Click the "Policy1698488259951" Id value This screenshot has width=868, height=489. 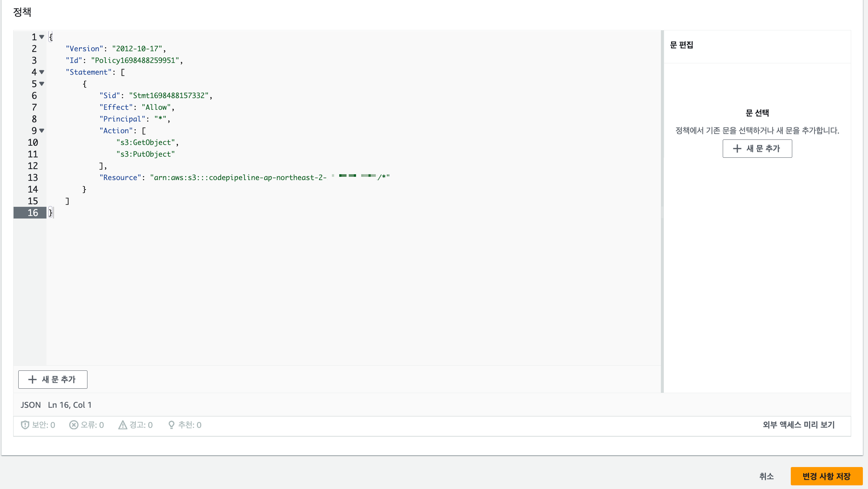135,60
